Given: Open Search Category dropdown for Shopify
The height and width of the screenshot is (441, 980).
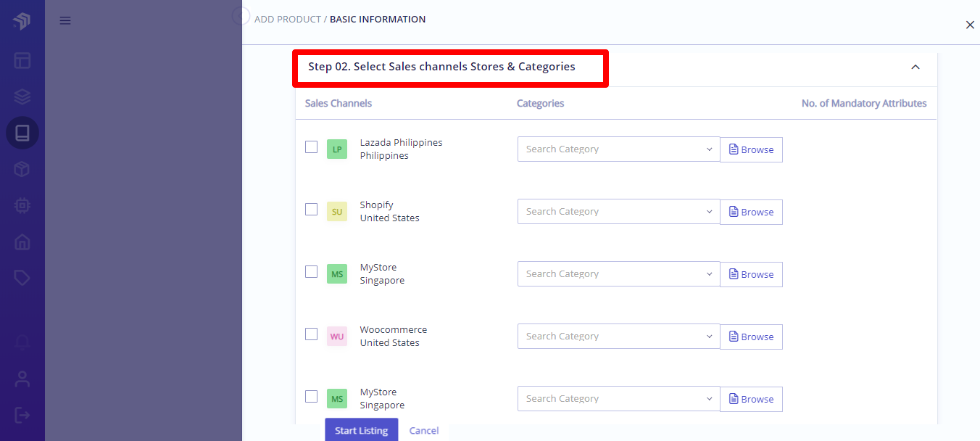Looking at the screenshot, I should pos(618,212).
